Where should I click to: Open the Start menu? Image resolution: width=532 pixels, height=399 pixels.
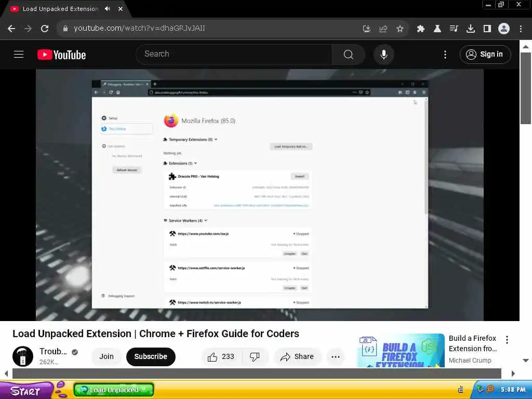(26, 391)
